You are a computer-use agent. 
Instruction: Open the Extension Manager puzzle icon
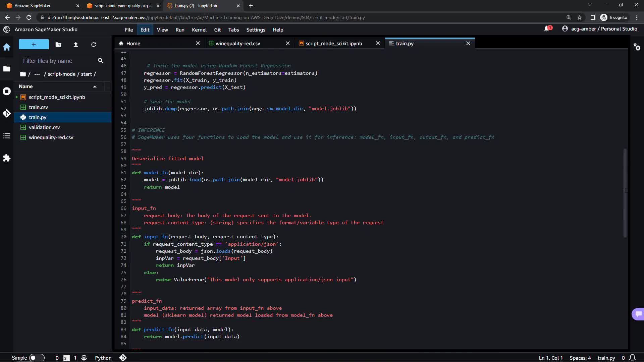point(7,158)
